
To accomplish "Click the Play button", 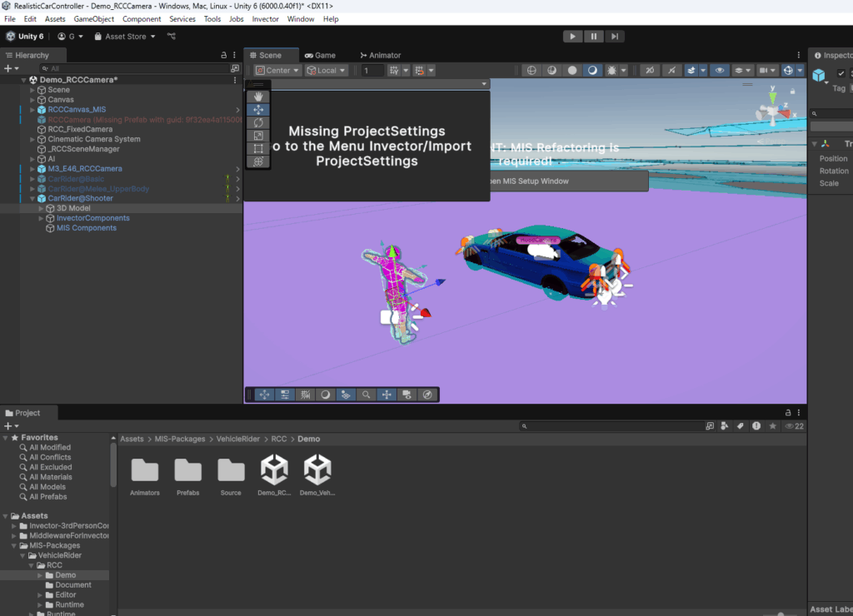I will tap(572, 37).
